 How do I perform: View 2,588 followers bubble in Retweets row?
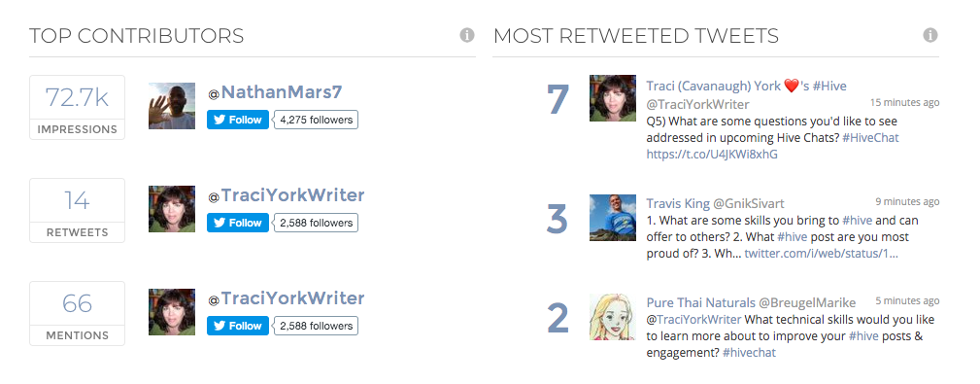tap(317, 223)
